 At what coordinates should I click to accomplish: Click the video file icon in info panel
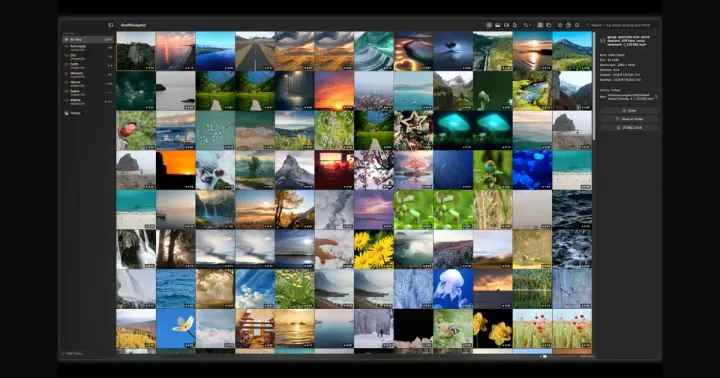[x=602, y=41]
